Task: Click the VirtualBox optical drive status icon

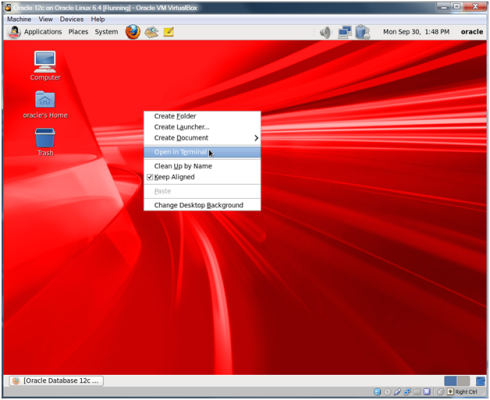Action: coord(387,392)
